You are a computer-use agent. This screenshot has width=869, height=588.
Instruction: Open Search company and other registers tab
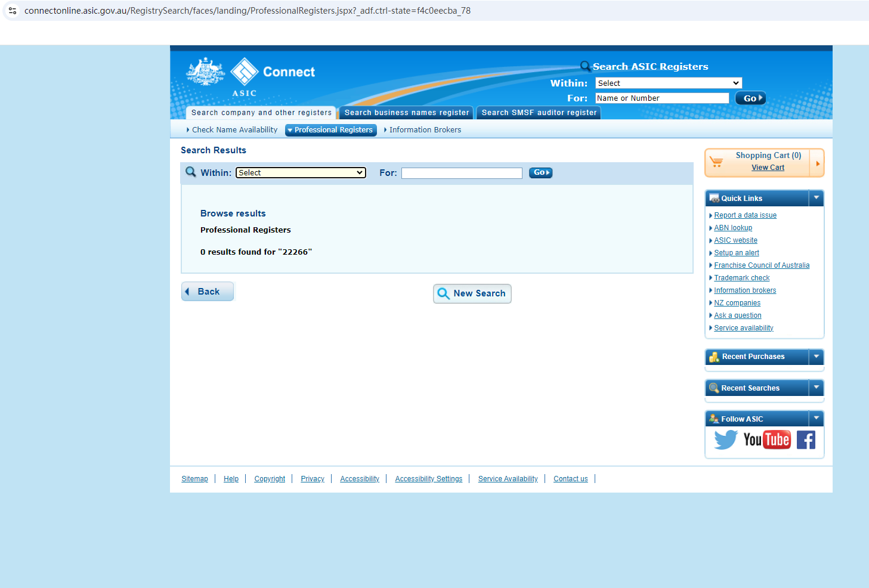[x=261, y=113]
